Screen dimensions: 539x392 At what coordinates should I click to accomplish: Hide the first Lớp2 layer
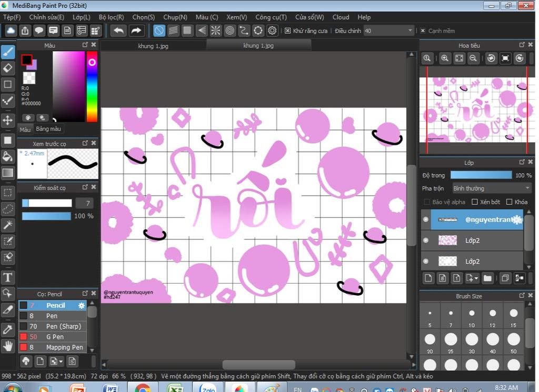(x=426, y=240)
